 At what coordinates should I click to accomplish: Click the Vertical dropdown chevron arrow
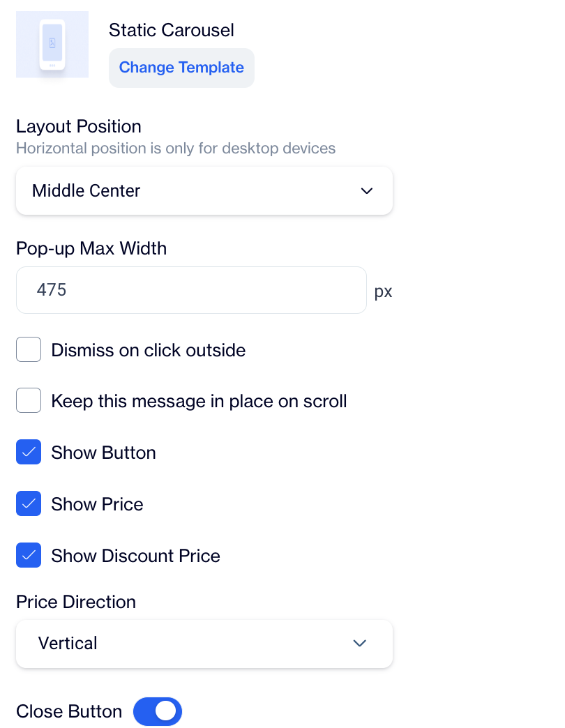360,643
